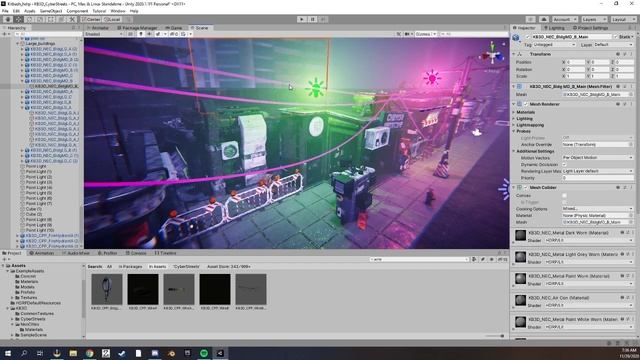Select the pink light gizmo in scene
Viewport: 640px width, 360px height.
point(432,77)
